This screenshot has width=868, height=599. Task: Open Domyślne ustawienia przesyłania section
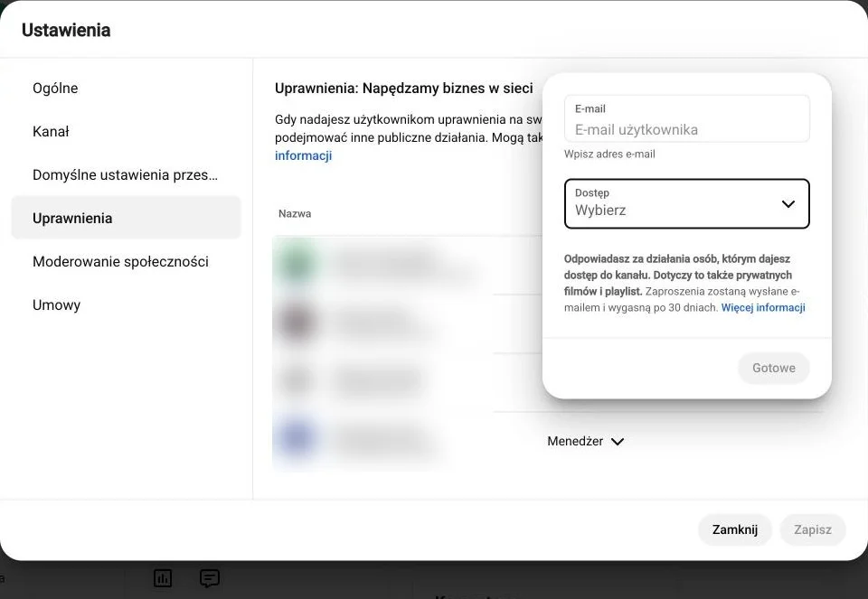[x=127, y=174]
